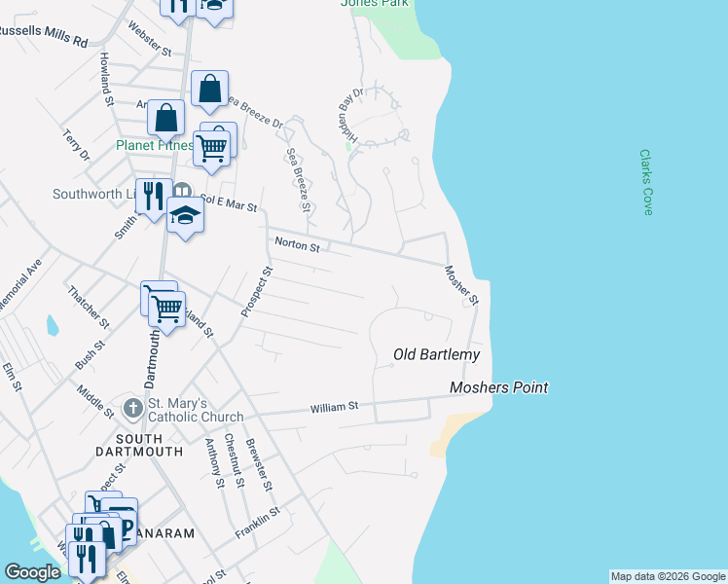Select the Middle St label
The width and height of the screenshot is (728, 584).
coord(95,402)
